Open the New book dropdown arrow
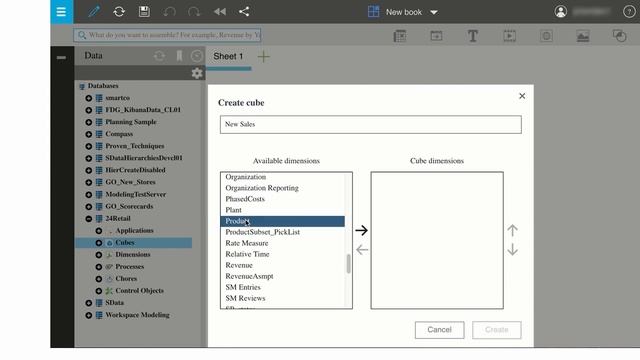The height and width of the screenshot is (360, 640). click(434, 12)
